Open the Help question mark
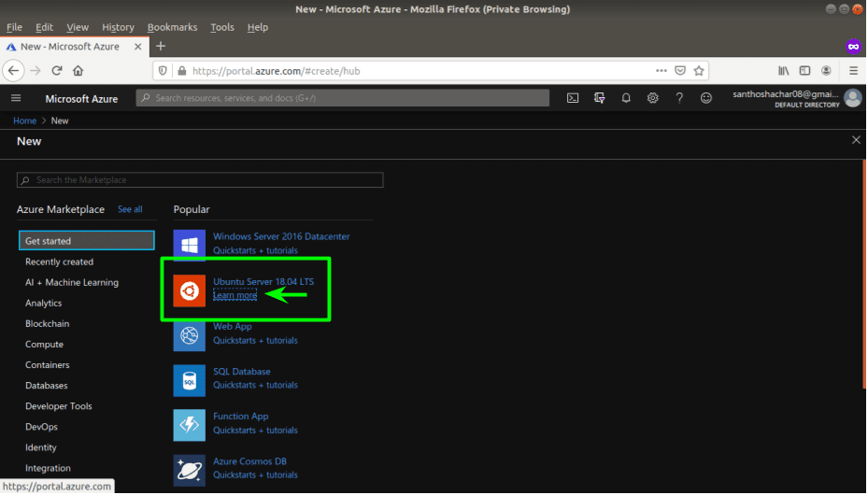Viewport: 868px width, 495px height. point(679,98)
